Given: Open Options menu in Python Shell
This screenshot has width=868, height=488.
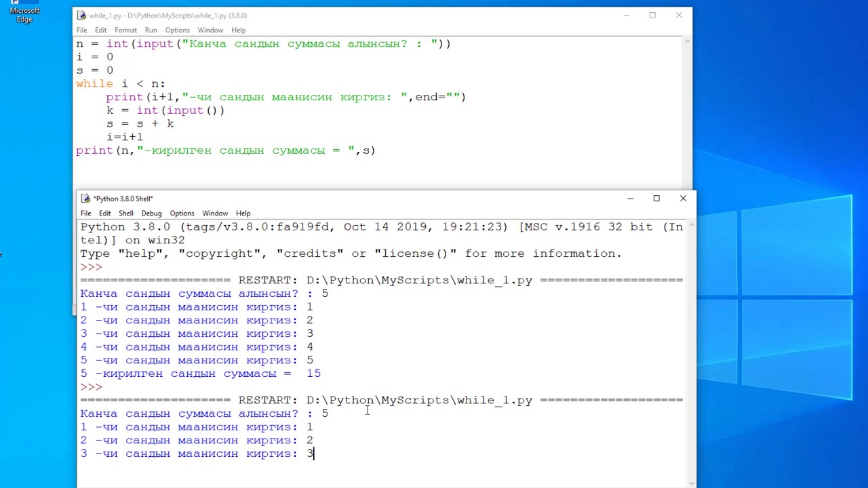Looking at the screenshot, I should tap(182, 213).
